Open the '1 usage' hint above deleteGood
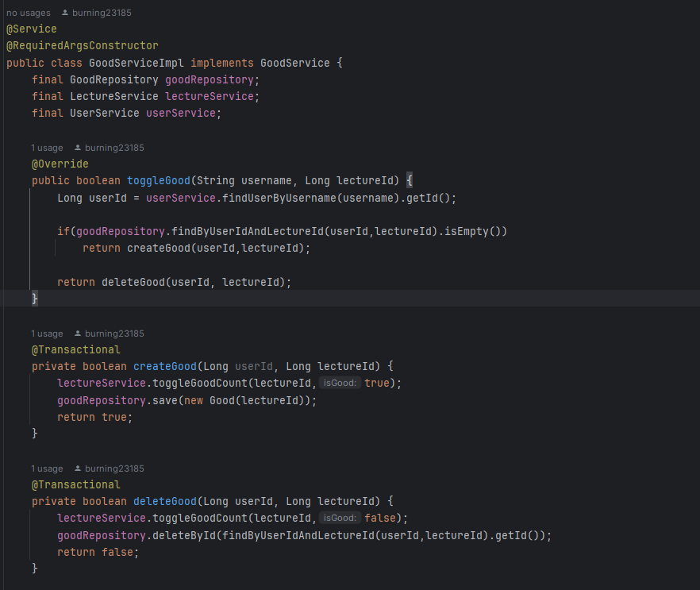This screenshot has height=590, width=700. pos(47,469)
